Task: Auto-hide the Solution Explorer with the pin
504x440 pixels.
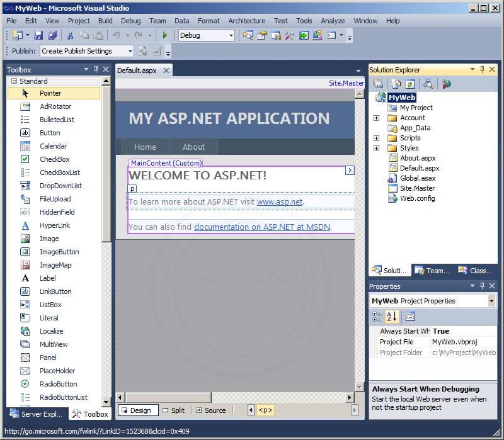Action: 483,69
